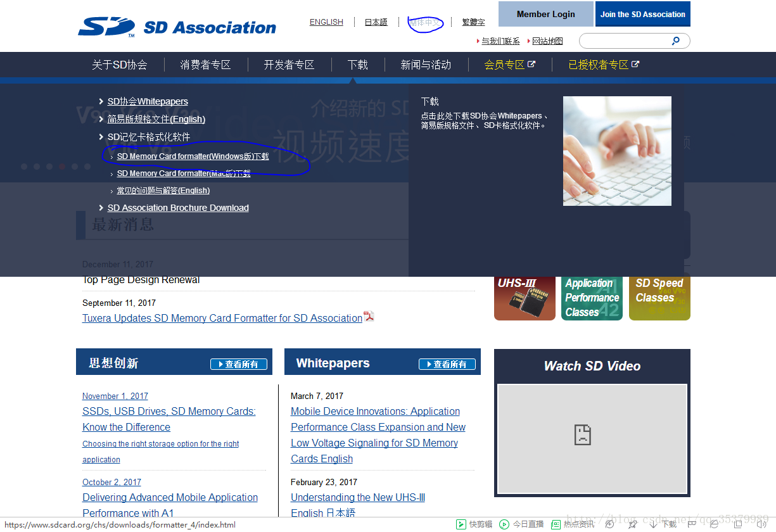
Task: Click the PDF icon after Tuxera Updates link
Action: tap(369, 317)
